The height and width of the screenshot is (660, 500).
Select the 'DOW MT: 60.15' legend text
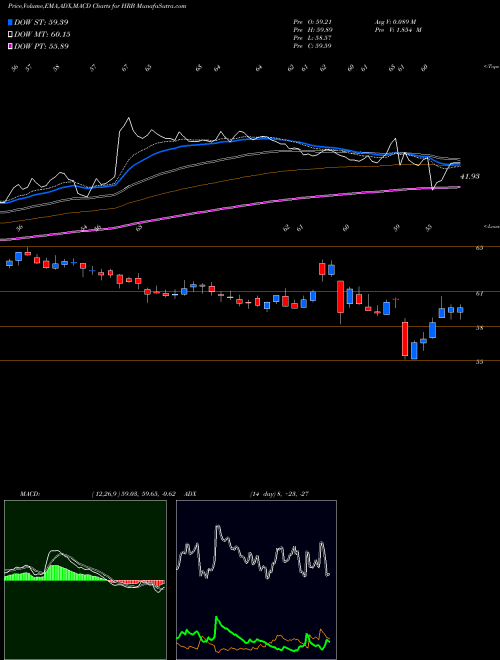(x=42, y=35)
